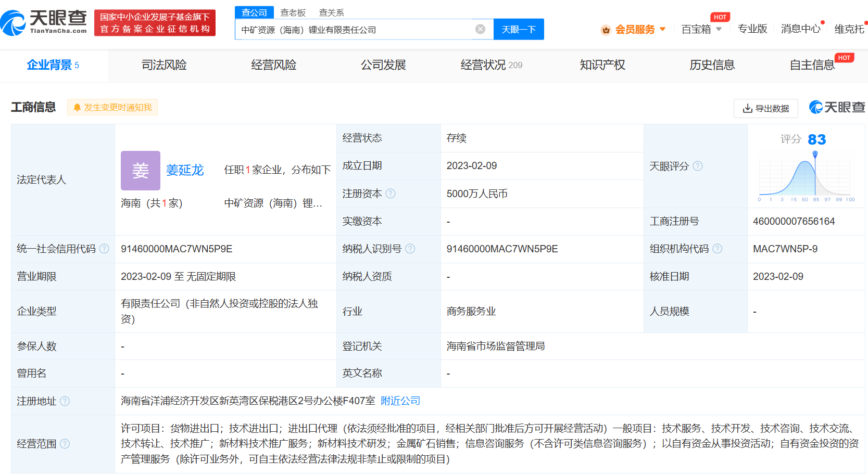This screenshot has width=868, height=475.
Task: Click the 存续 operating status value
Action: [x=457, y=138]
